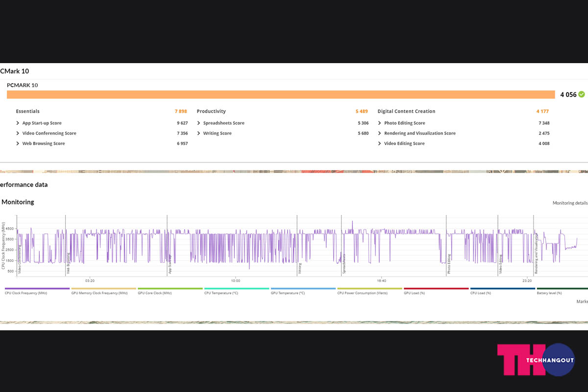The width and height of the screenshot is (588, 392).
Task: Toggle the CPU Power Consumption (Watts) legend series
Action: (x=369, y=291)
